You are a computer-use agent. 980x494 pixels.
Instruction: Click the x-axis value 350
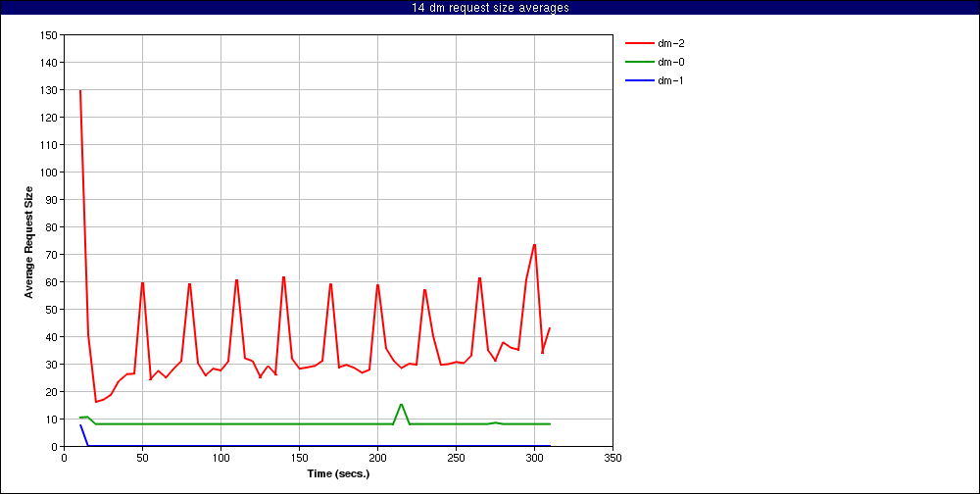(613, 458)
